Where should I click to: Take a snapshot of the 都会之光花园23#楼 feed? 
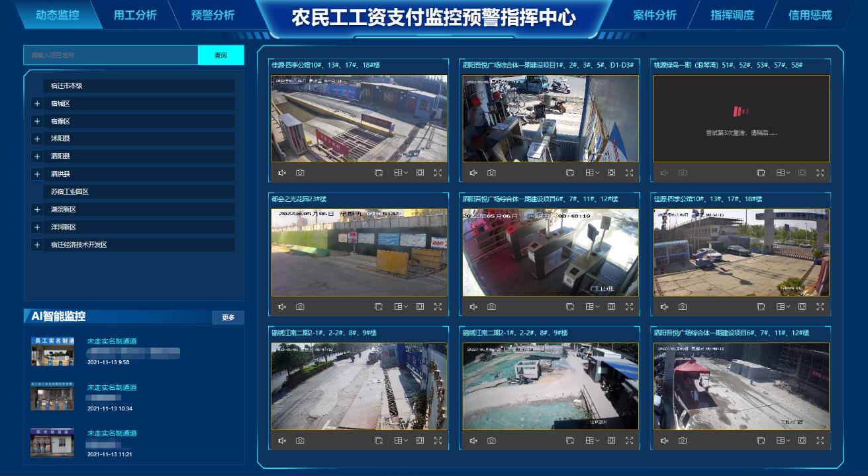click(x=300, y=307)
